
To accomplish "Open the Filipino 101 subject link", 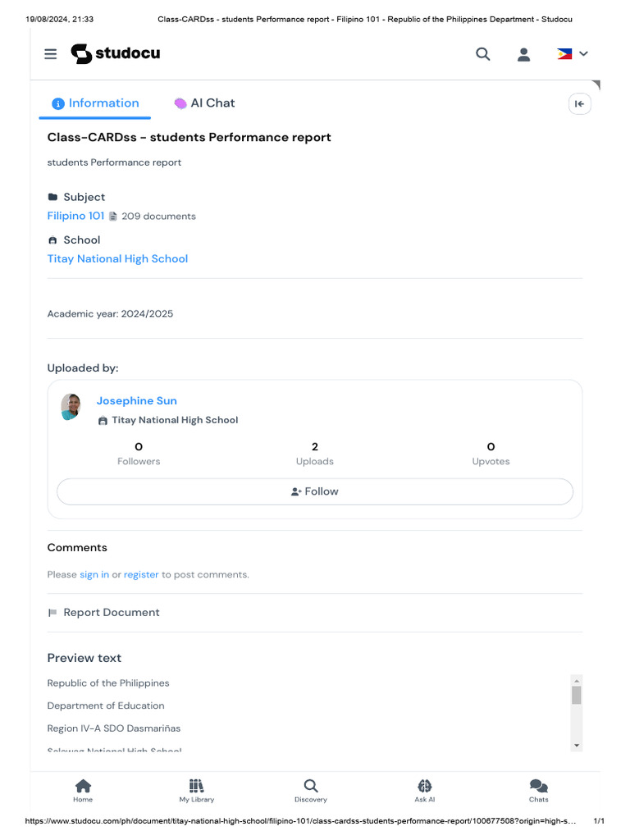I will tap(75, 216).
